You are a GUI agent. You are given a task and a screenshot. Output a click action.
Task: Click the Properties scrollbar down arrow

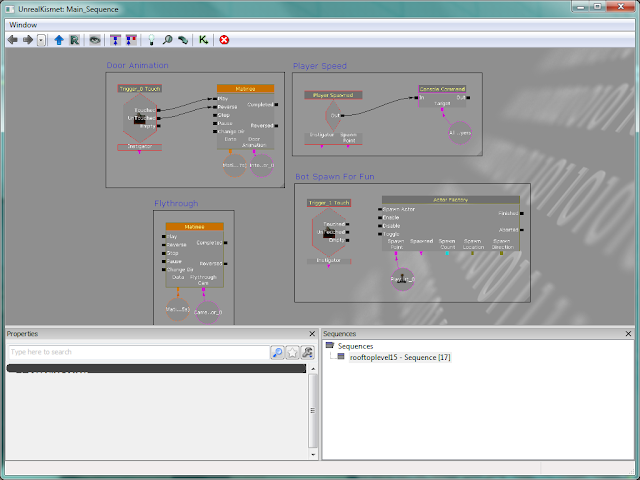click(x=313, y=454)
